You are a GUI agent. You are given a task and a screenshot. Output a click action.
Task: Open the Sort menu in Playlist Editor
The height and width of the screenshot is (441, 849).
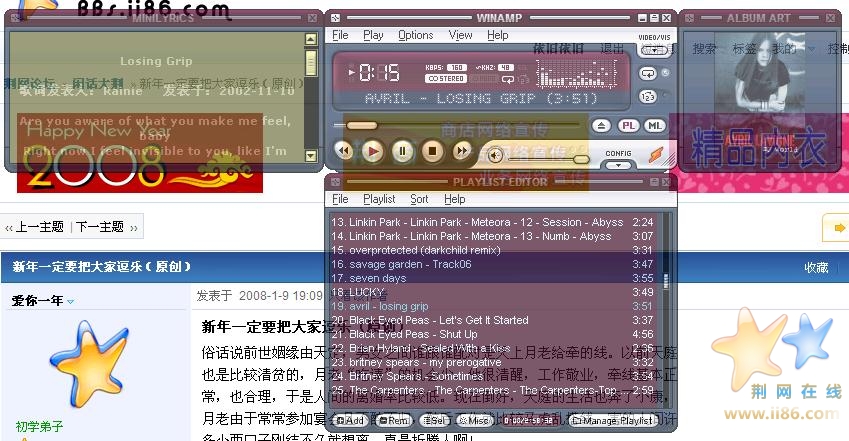tap(419, 199)
